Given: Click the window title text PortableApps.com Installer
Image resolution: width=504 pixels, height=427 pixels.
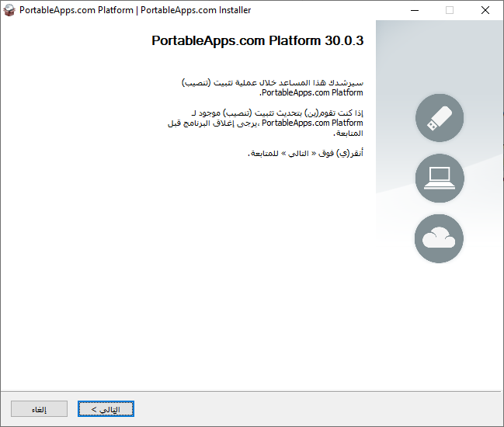Looking at the screenshot, I should tap(196, 10).
